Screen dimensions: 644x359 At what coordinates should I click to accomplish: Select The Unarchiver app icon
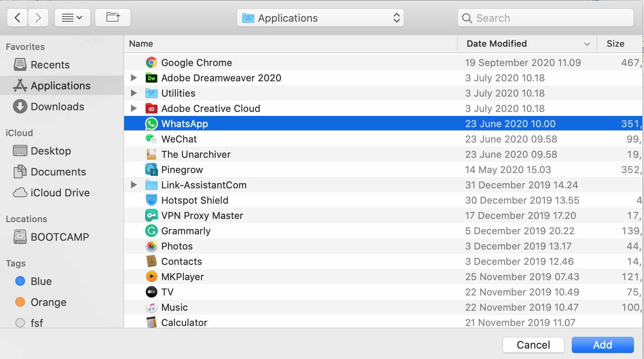[x=152, y=154]
